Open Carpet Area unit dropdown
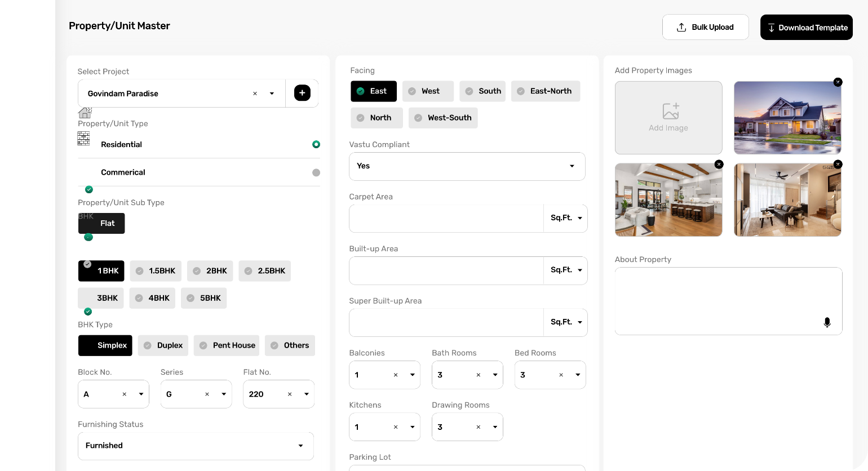Image resolution: width=868 pixels, height=471 pixels. click(x=565, y=218)
